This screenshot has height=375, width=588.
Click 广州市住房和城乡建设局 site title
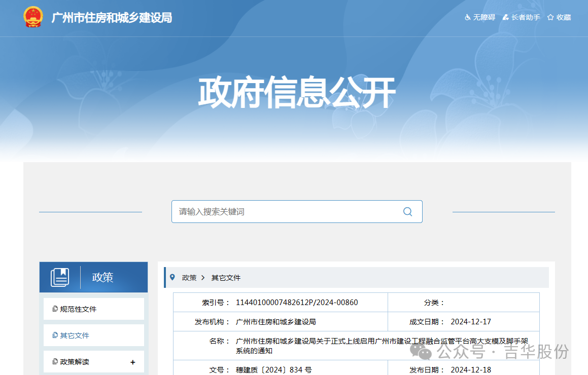(112, 18)
